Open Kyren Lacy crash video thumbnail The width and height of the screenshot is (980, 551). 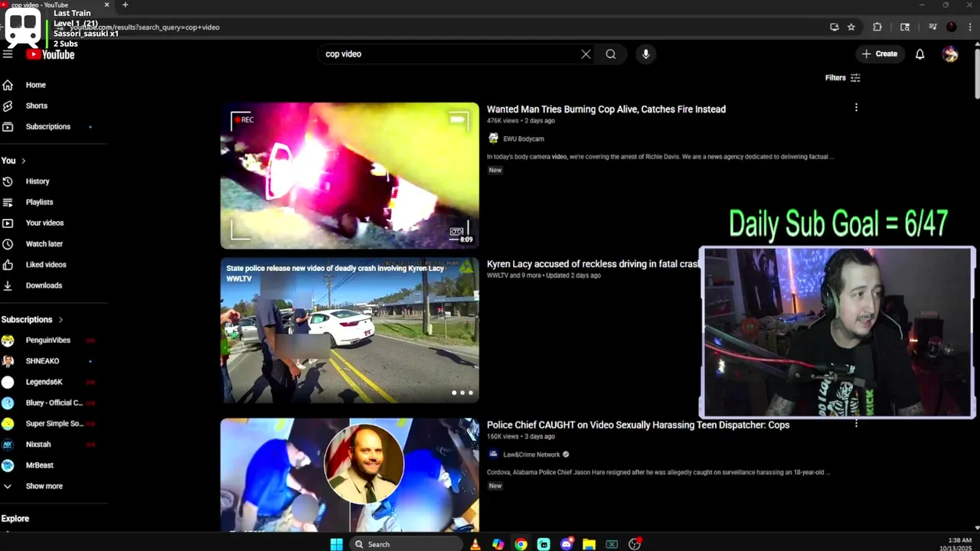(x=350, y=330)
